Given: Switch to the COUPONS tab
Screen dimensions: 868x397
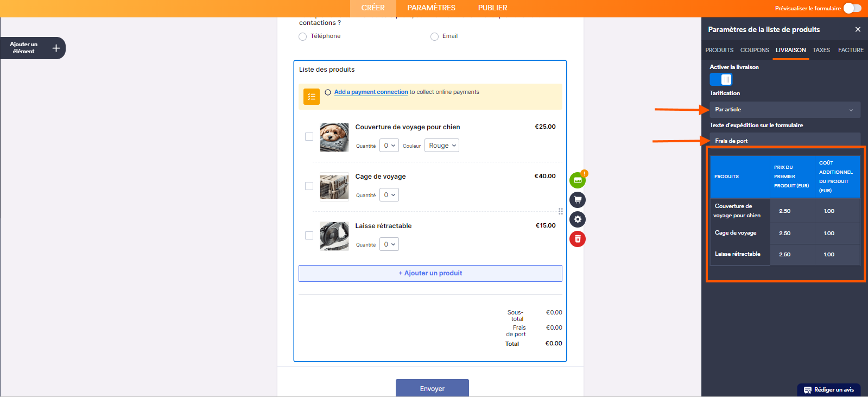Looking at the screenshot, I should click(x=754, y=50).
